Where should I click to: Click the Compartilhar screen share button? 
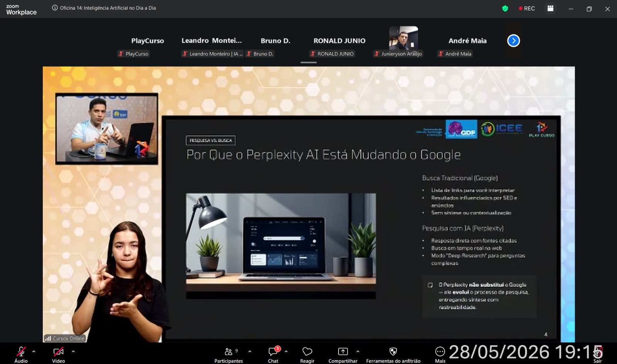(343, 354)
